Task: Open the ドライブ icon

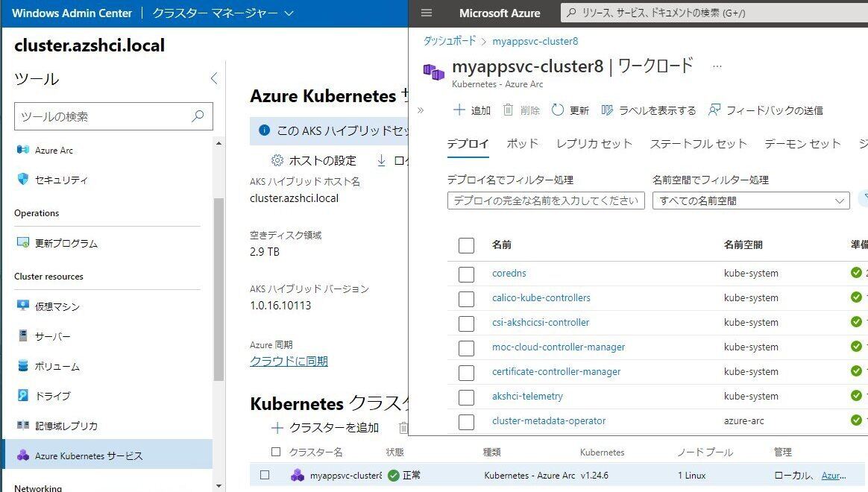Action: pos(22,395)
